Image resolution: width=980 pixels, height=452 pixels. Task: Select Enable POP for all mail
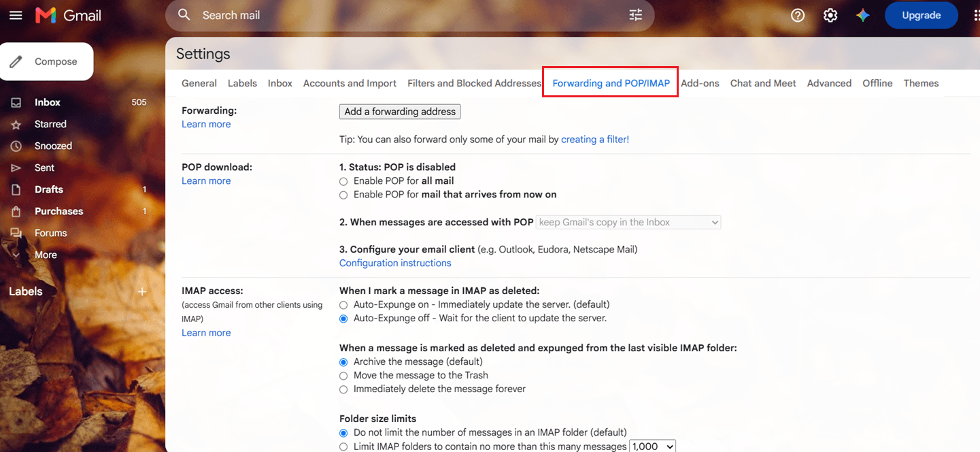pyautogui.click(x=343, y=181)
